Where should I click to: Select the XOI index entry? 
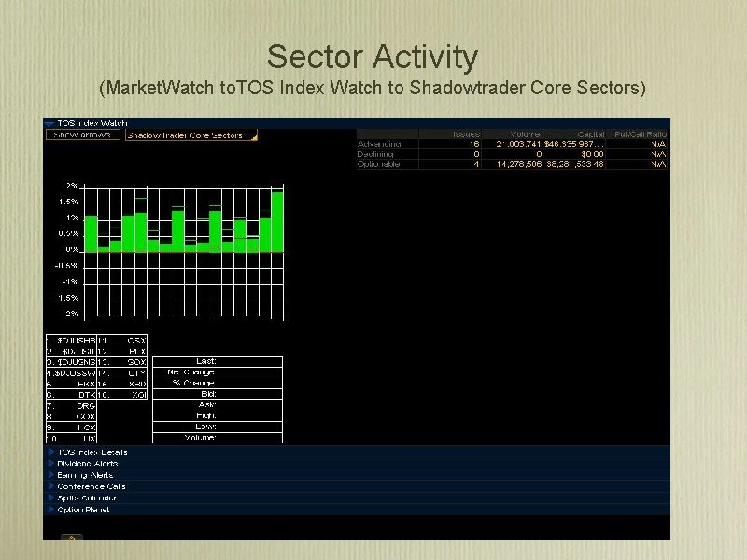[122, 394]
